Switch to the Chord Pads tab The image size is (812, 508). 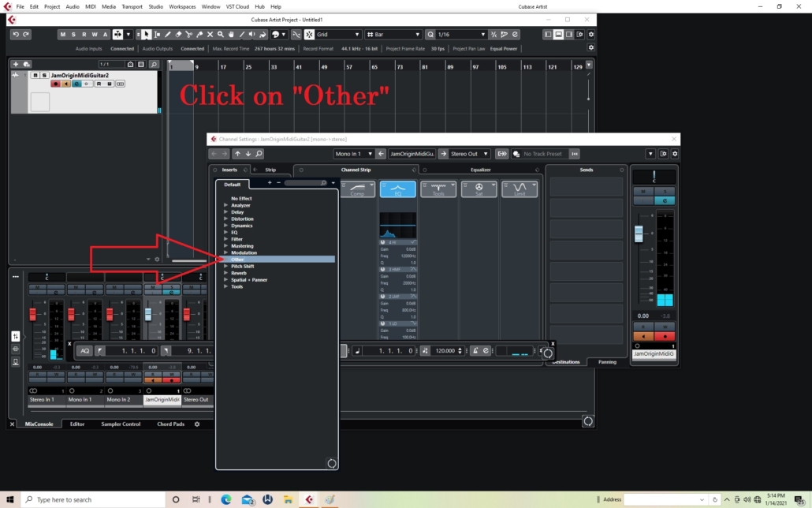coord(170,424)
